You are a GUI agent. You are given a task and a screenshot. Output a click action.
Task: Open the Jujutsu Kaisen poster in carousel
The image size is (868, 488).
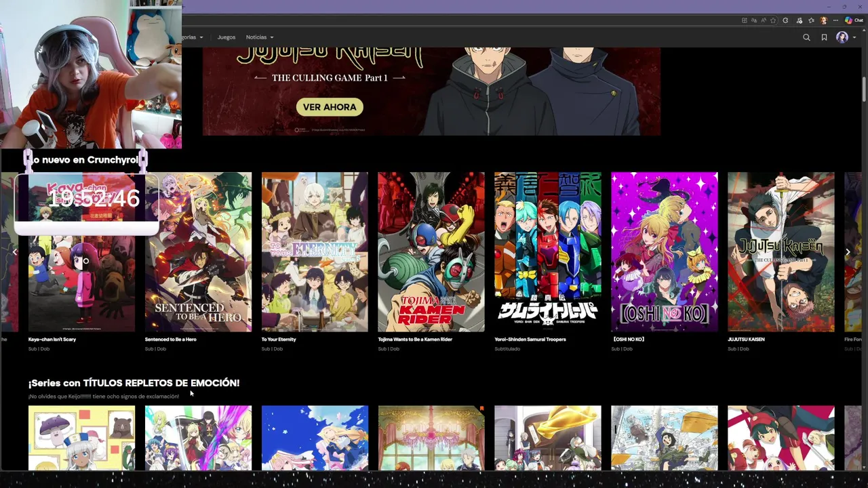pos(781,252)
